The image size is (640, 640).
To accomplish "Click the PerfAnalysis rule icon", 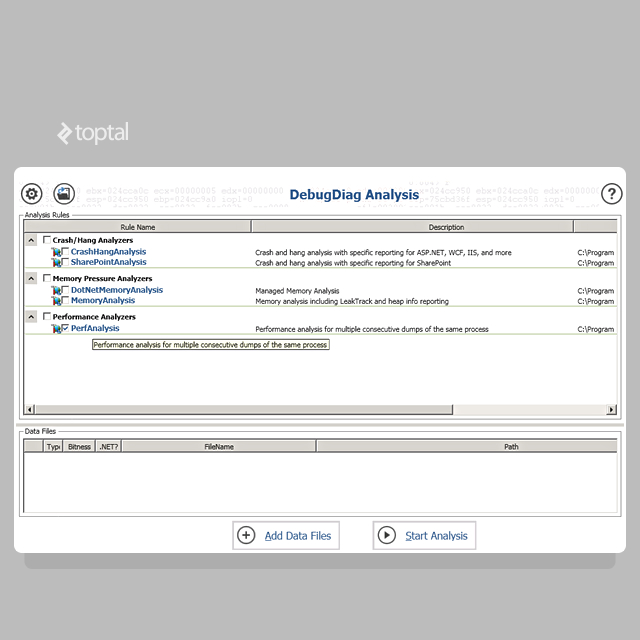I will click(56, 329).
